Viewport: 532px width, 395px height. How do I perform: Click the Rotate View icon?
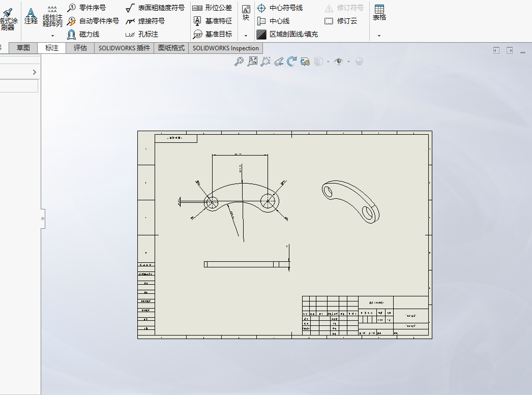[291, 62]
